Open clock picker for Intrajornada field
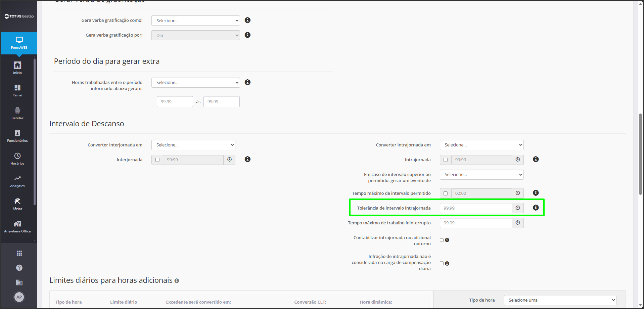The width and height of the screenshot is (644, 309). (x=518, y=160)
